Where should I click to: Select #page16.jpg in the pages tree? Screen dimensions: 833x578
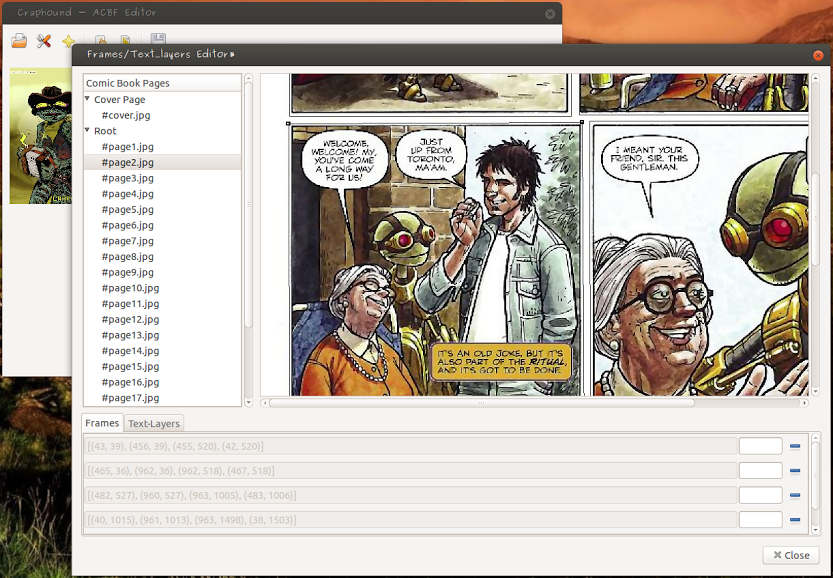pyautogui.click(x=130, y=382)
